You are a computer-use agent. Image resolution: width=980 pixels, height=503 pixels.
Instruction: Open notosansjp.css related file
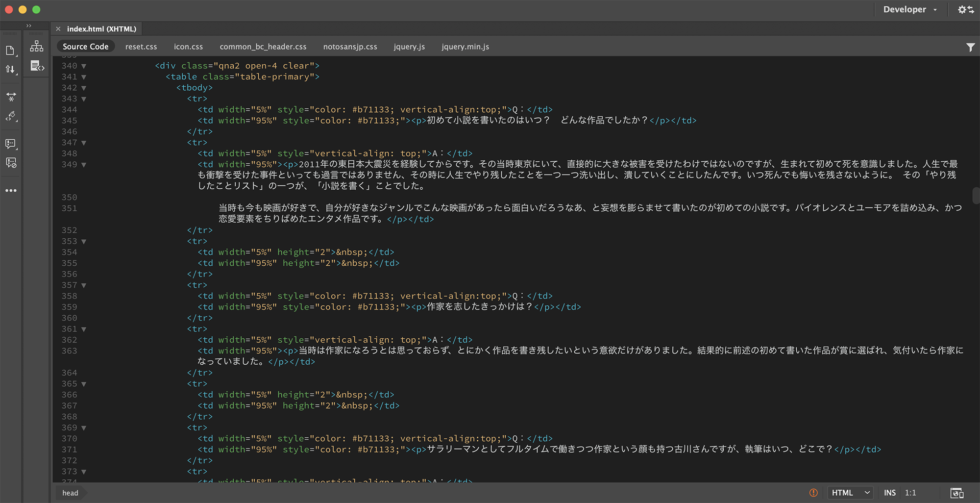(350, 47)
